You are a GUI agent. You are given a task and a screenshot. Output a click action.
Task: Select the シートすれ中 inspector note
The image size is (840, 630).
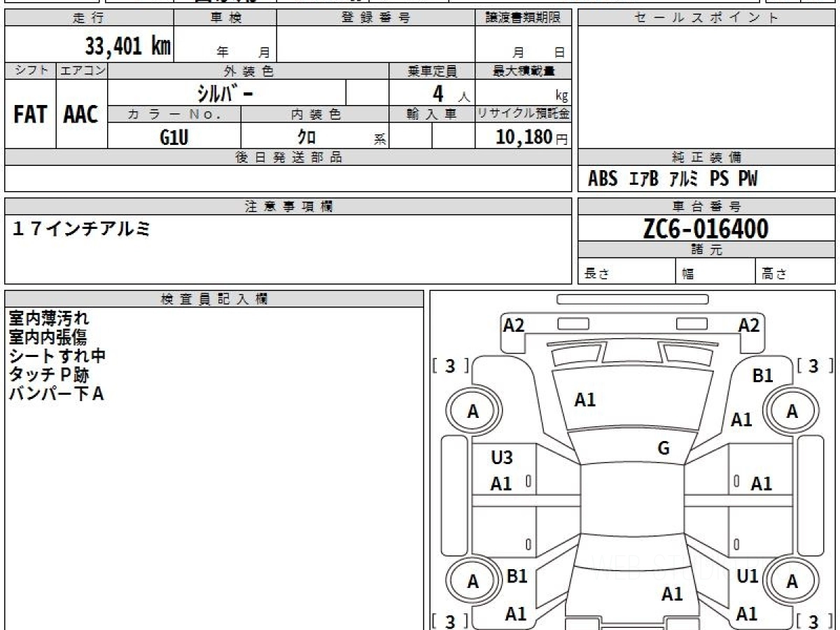(x=57, y=356)
